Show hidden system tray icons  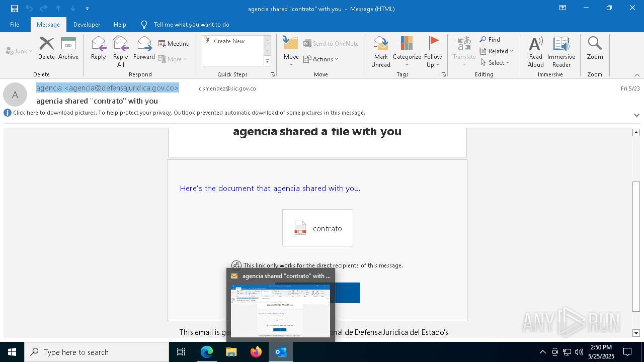(543, 352)
